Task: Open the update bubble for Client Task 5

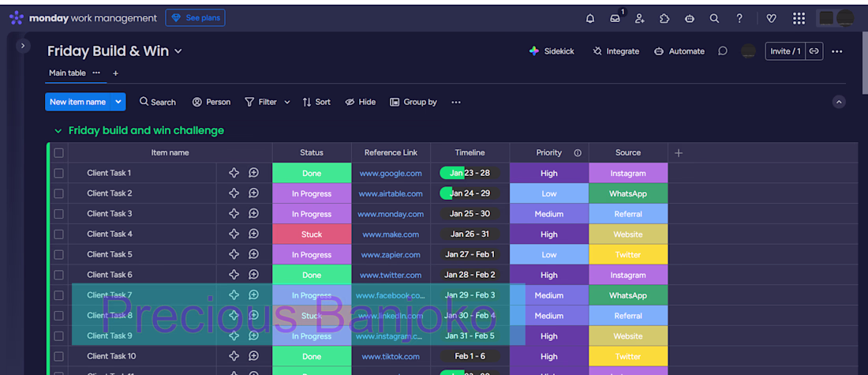Action: tap(253, 254)
